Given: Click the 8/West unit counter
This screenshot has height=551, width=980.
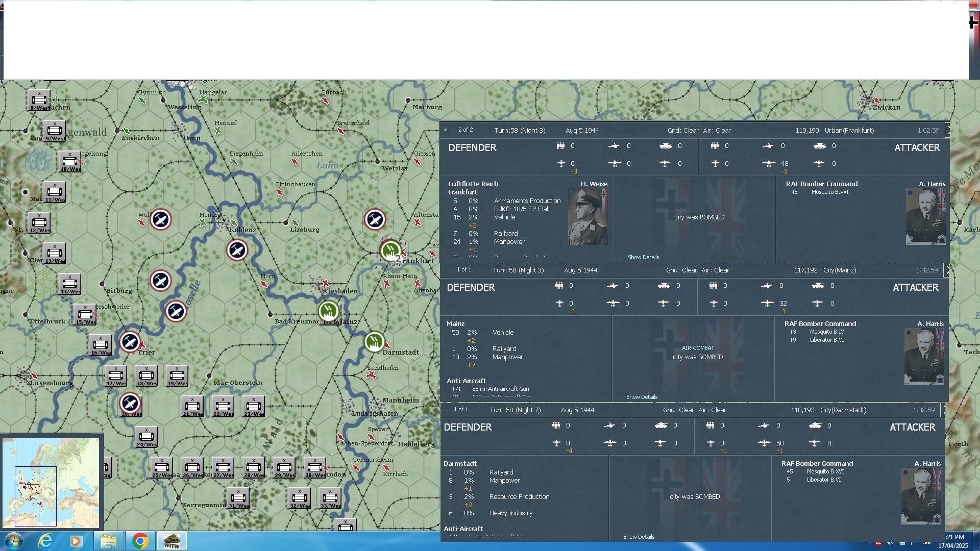Looking at the screenshot, I should coord(39,100).
